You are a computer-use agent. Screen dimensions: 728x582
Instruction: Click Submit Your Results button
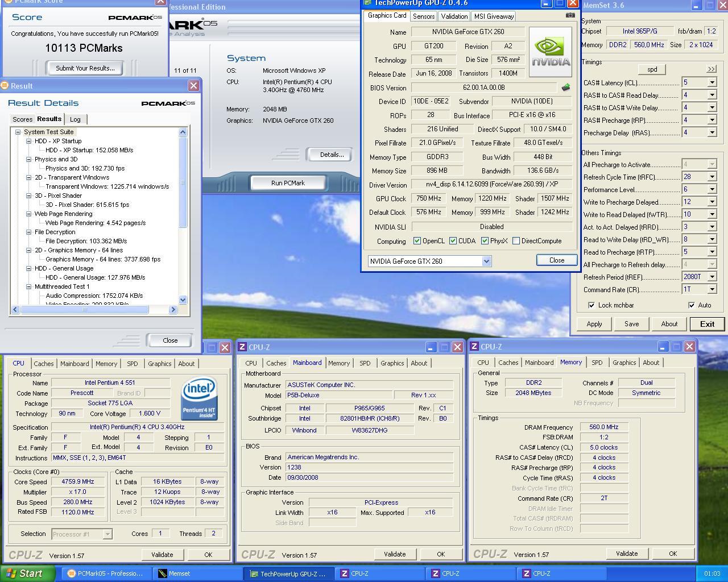85,68
